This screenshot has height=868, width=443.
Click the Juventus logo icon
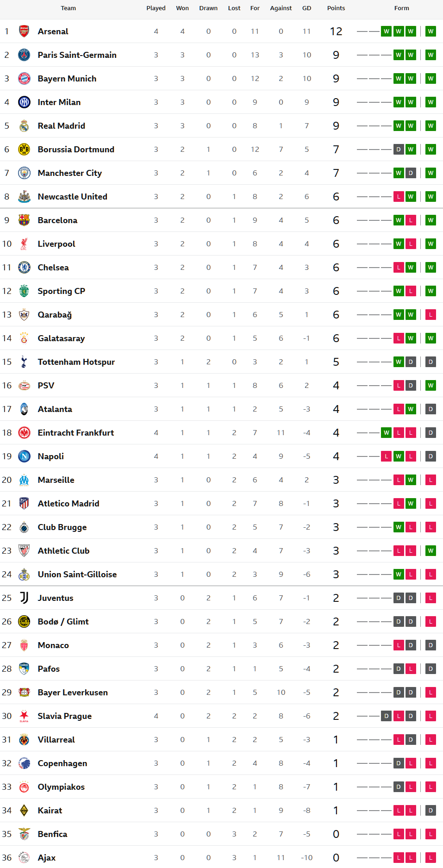pos(24,598)
